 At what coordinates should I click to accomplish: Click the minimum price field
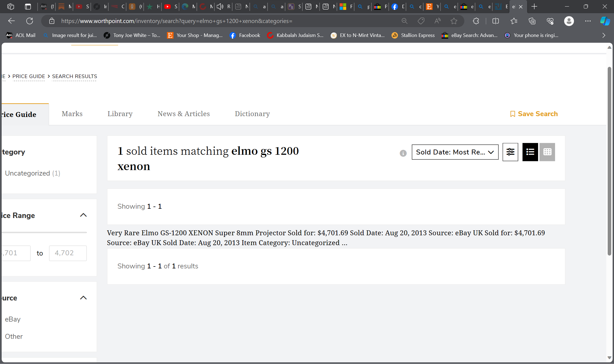point(16,253)
